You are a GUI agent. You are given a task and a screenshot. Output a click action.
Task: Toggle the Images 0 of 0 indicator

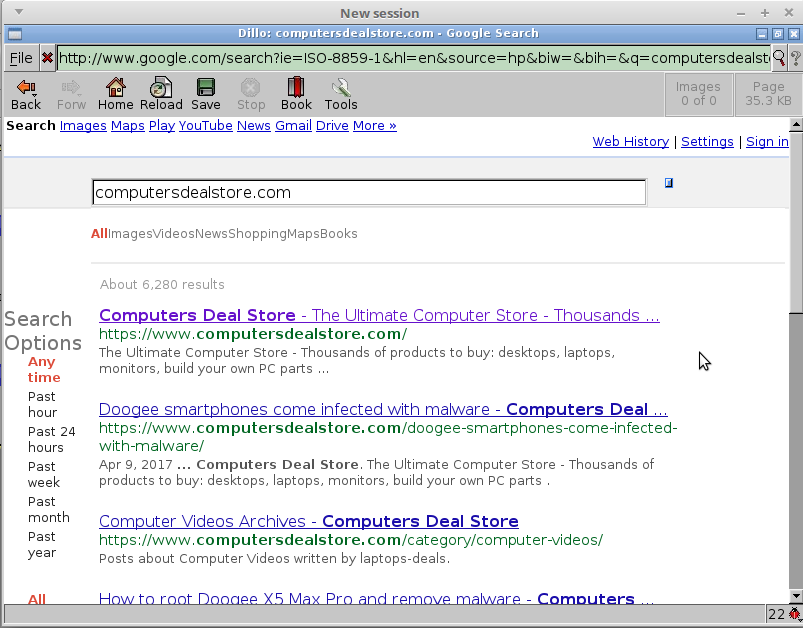pos(698,94)
